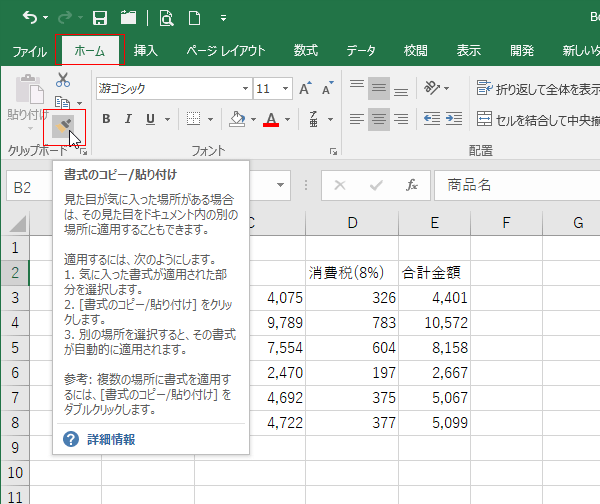Toggle Italic formatting

pos(129,120)
